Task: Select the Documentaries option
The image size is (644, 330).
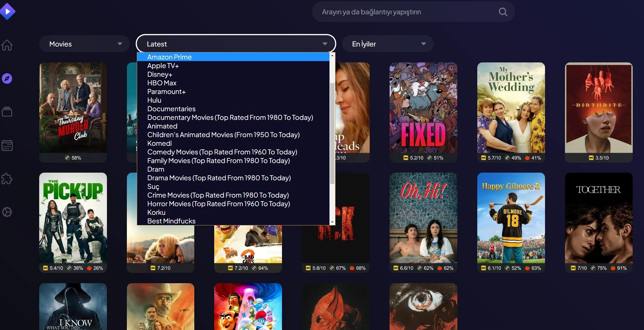Action: 233,109
